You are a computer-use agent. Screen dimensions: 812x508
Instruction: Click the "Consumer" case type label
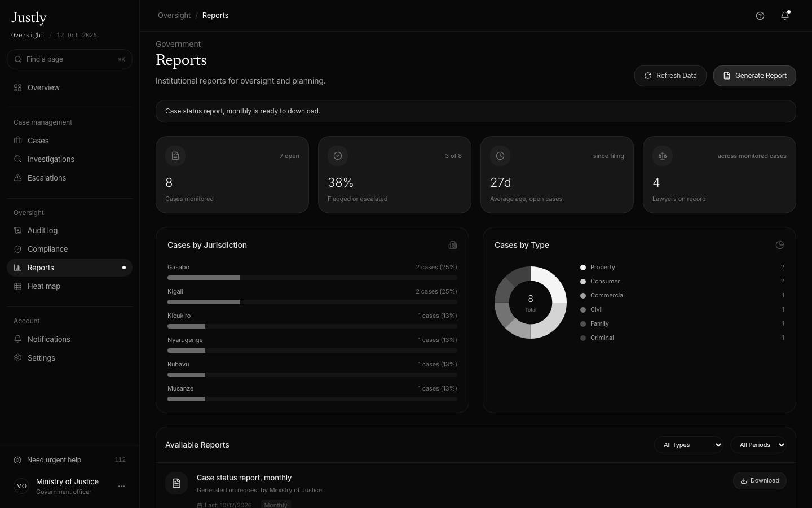pos(605,281)
